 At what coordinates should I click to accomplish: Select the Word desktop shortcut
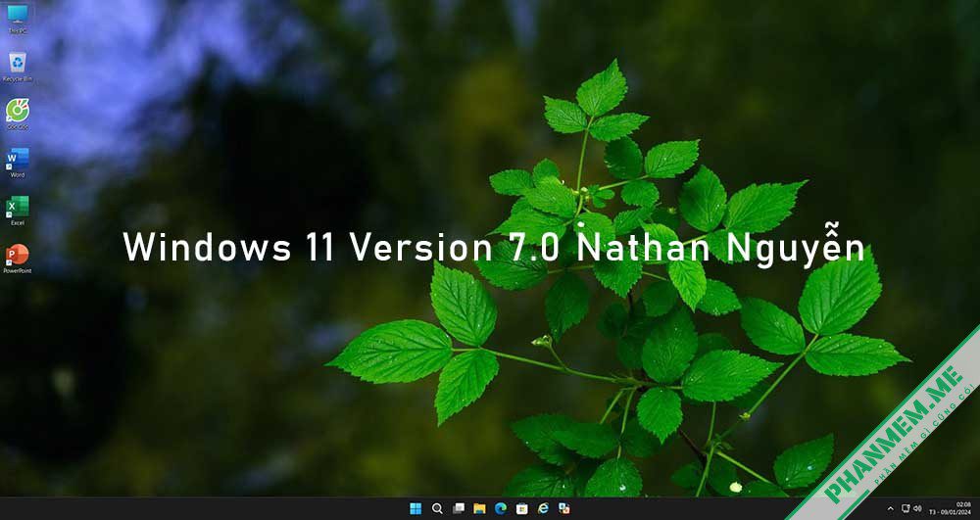(18, 163)
